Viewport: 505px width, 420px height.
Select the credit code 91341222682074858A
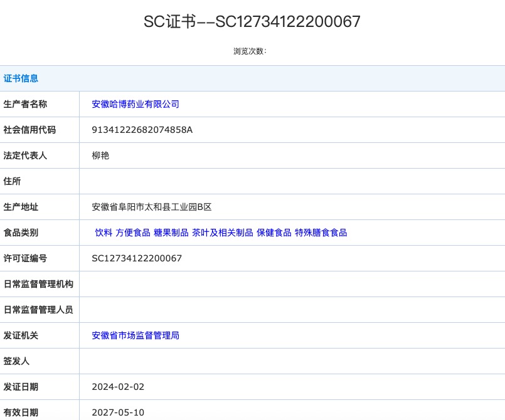pos(142,130)
